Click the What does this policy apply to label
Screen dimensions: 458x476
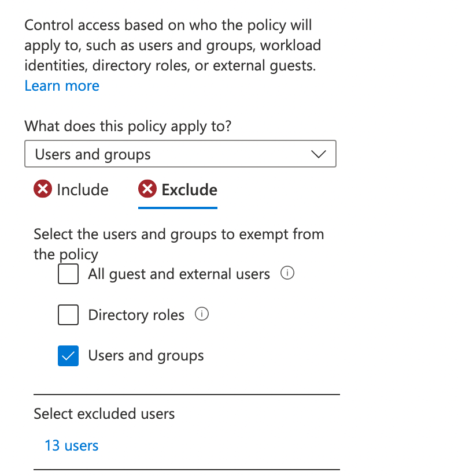tap(128, 126)
